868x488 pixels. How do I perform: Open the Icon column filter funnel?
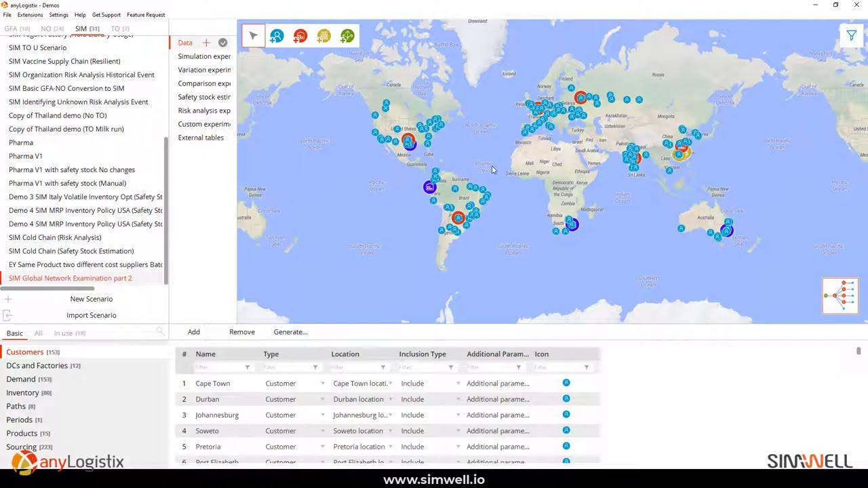coord(587,367)
